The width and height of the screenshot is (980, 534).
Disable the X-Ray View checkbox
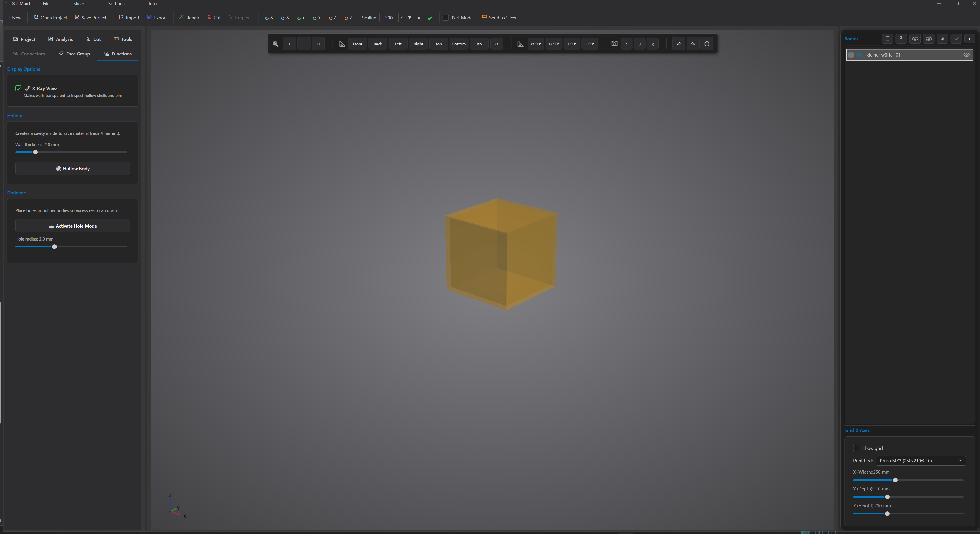(18, 88)
